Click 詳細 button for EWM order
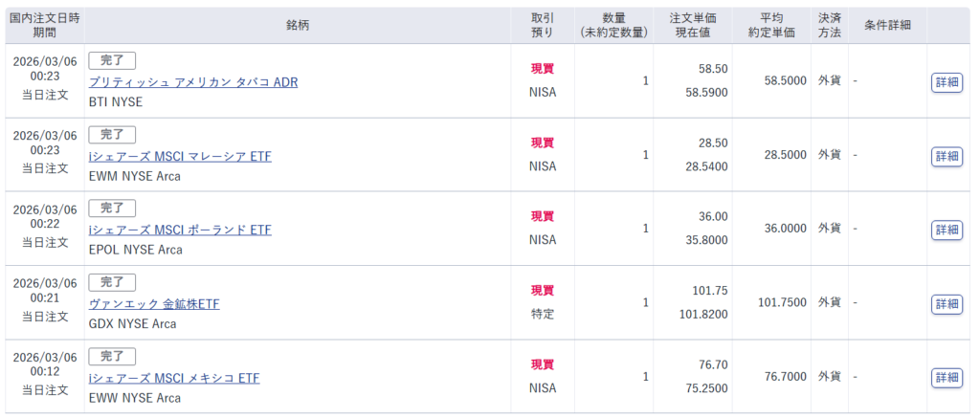980x418 pixels. click(x=947, y=156)
